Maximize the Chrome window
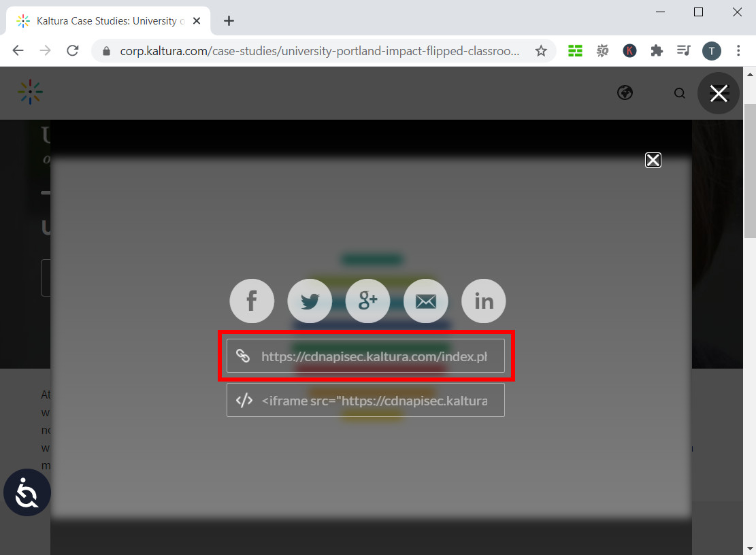 point(698,12)
